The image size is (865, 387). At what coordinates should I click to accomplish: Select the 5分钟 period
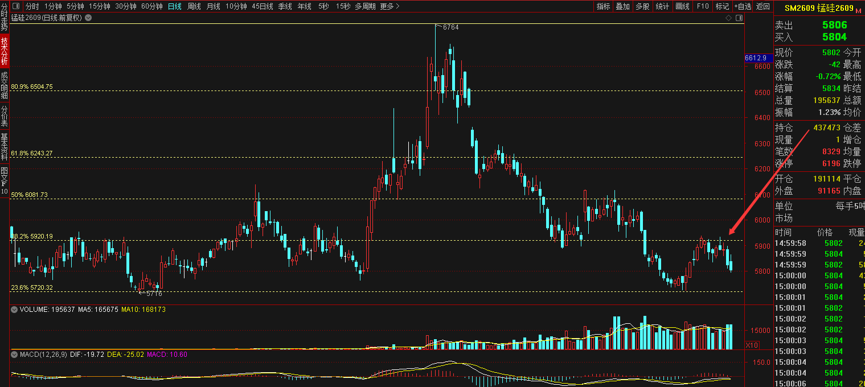pyautogui.click(x=76, y=7)
